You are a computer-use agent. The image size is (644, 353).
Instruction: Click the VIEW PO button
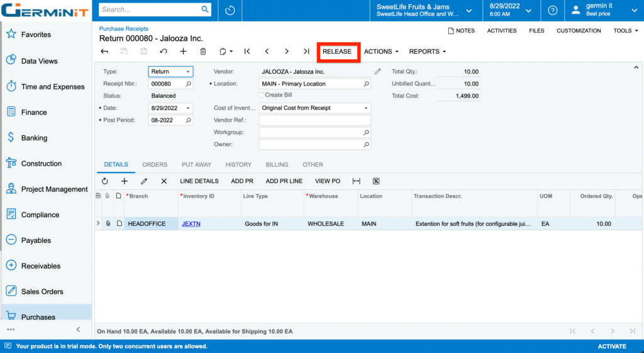pos(327,181)
